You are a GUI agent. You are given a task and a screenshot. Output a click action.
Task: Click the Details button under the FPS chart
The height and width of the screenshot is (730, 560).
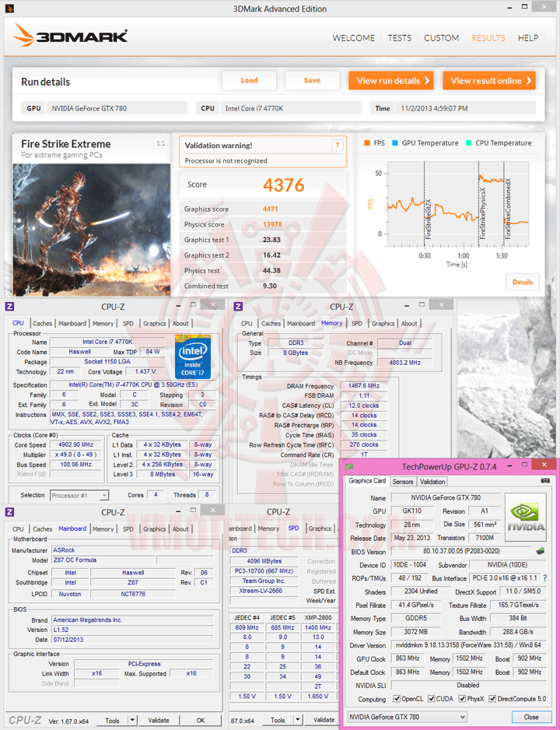click(523, 283)
